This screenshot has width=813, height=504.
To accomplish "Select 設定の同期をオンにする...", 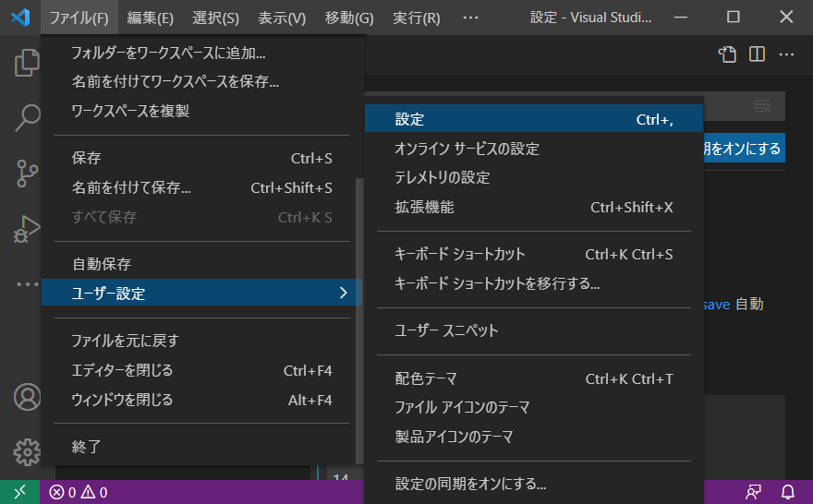I will coord(534,484).
